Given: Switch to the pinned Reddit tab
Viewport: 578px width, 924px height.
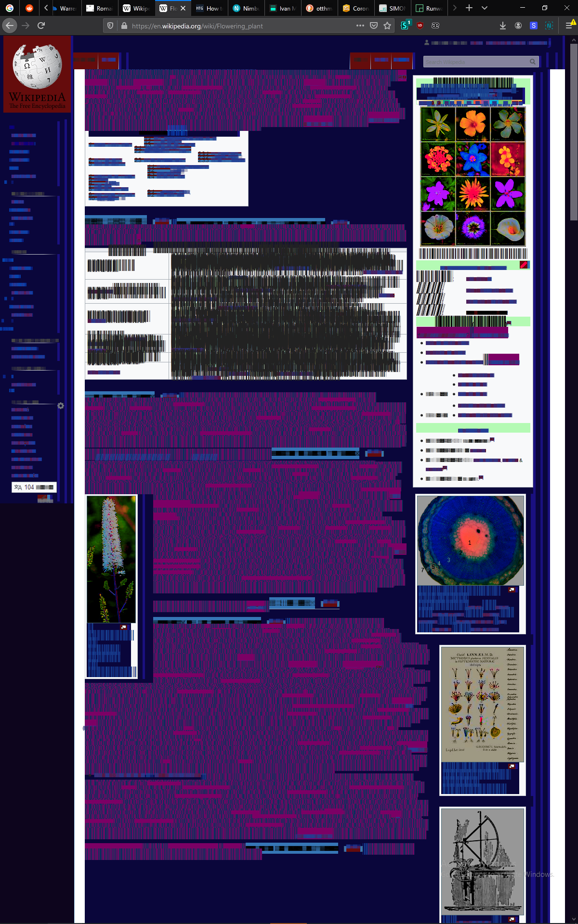Looking at the screenshot, I should point(29,8).
